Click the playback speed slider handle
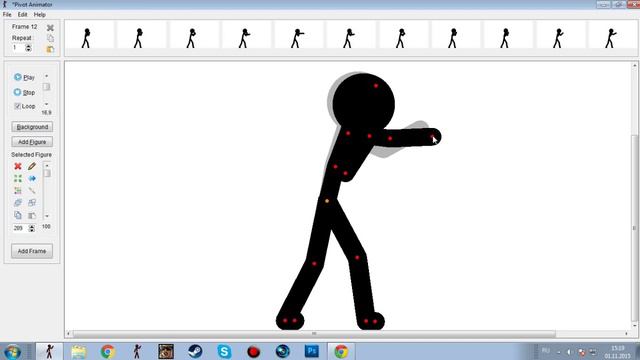The width and height of the screenshot is (640, 360). pyautogui.click(x=47, y=87)
